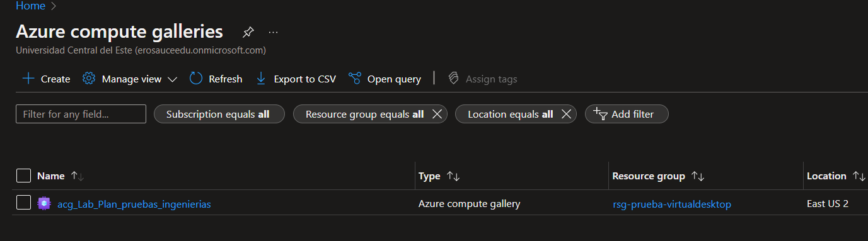Click the Azure compute gallery type cell
The image size is (868, 241).
point(470,203)
